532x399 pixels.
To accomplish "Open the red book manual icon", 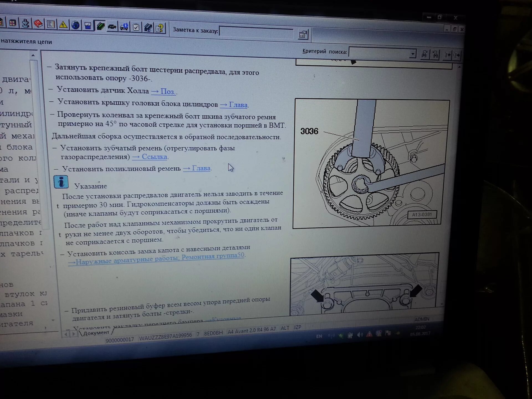I will pos(38,24).
